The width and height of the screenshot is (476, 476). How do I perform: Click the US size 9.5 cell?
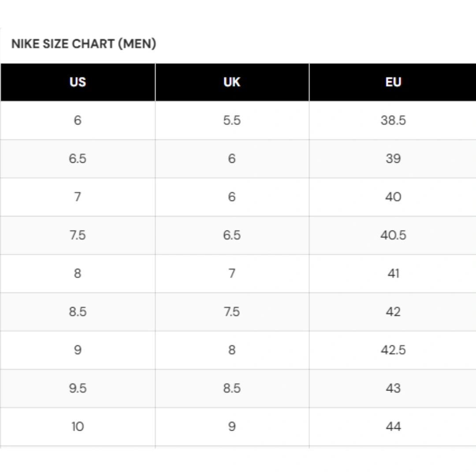tap(78, 388)
